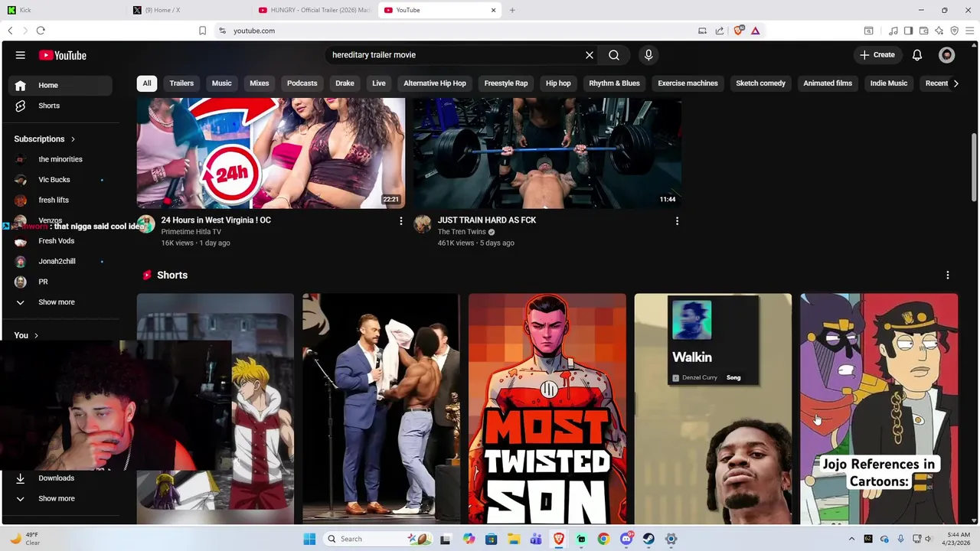The image size is (980, 551).
Task: Switch to the Kick browser tab
Action: coord(63,10)
